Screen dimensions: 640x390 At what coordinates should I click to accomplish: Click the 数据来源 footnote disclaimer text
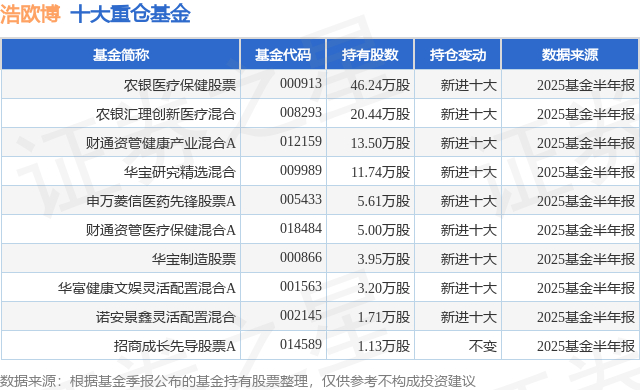point(238,381)
